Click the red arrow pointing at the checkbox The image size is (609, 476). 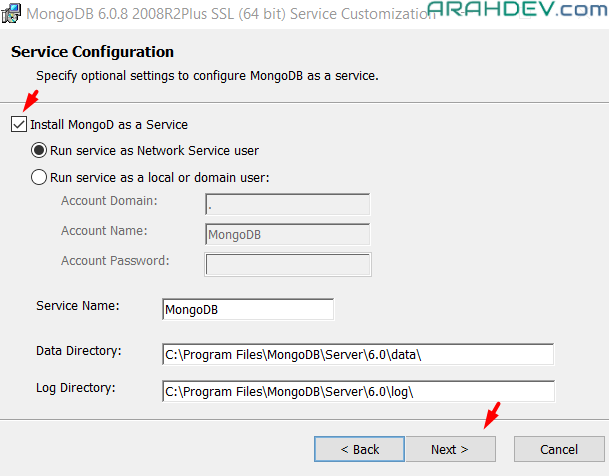(x=30, y=101)
